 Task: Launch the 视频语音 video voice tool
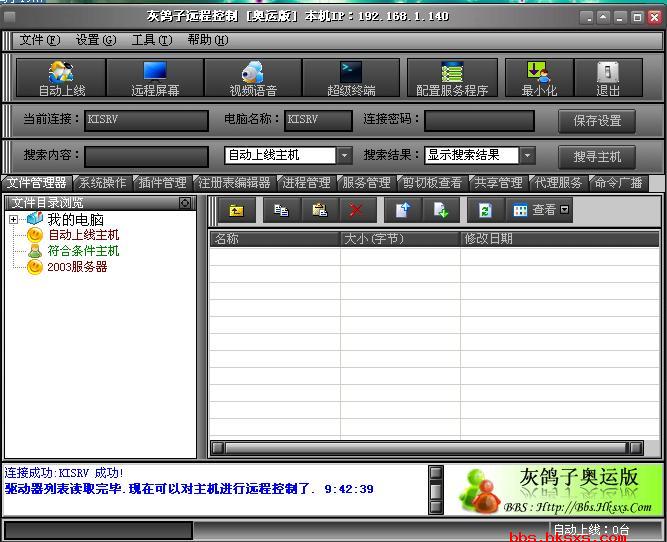pos(253,78)
